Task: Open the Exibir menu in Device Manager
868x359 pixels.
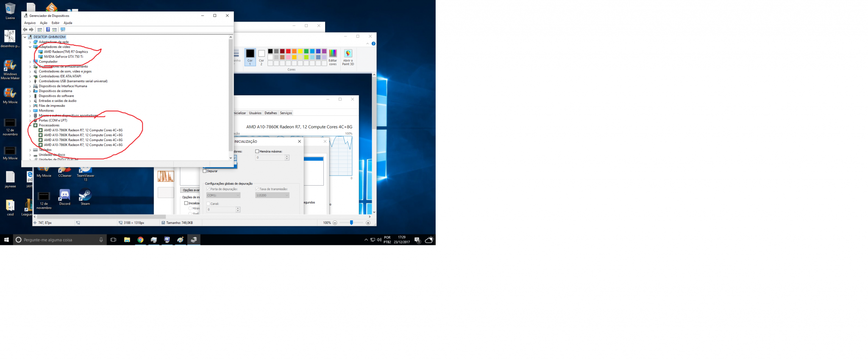Action: pyautogui.click(x=56, y=23)
